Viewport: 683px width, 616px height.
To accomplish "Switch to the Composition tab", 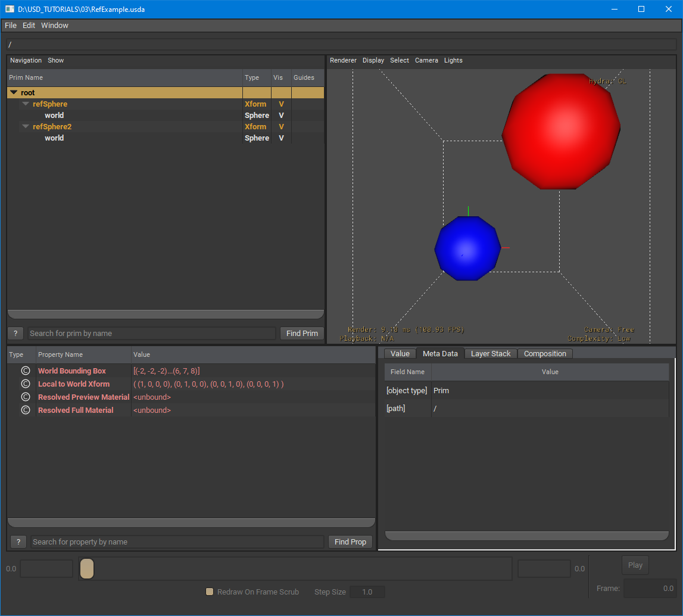I will (x=545, y=353).
